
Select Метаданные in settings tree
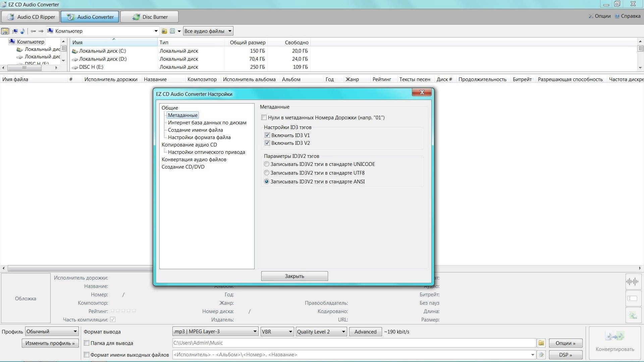(182, 115)
